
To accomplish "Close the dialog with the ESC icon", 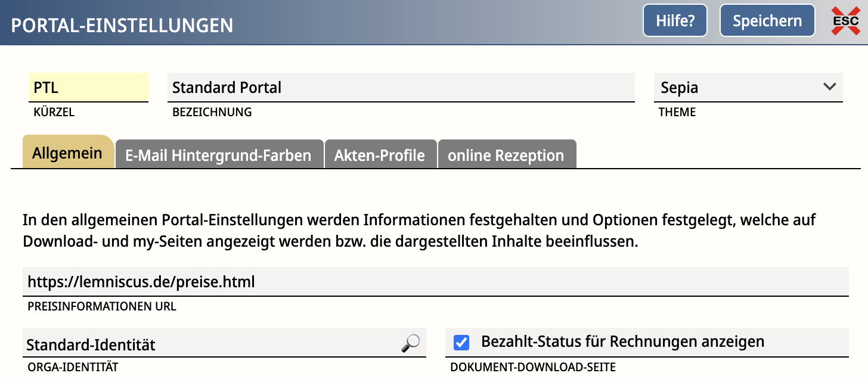I will (x=845, y=21).
